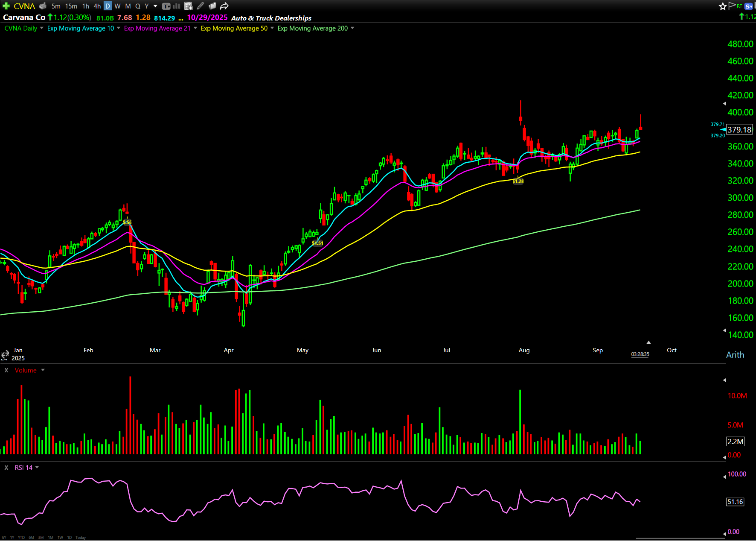Click the green plus add-indicator icon
Image resolution: width=756 pixels, height=541 pixels.
pyautogui.click(x=6, y=6)
